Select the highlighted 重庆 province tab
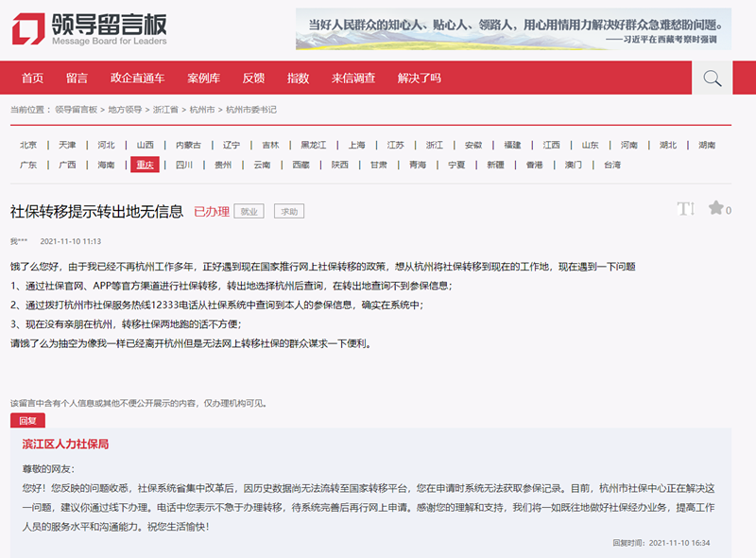 click(145, 165)
